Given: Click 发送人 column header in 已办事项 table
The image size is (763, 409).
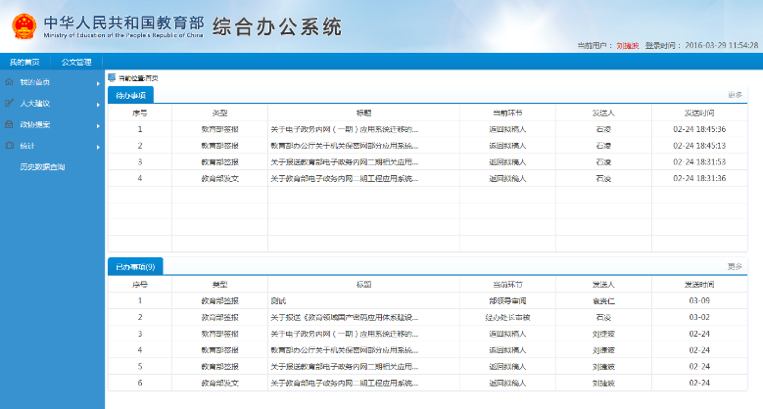Looking at the screenshot, I should (x=603, y=285).
